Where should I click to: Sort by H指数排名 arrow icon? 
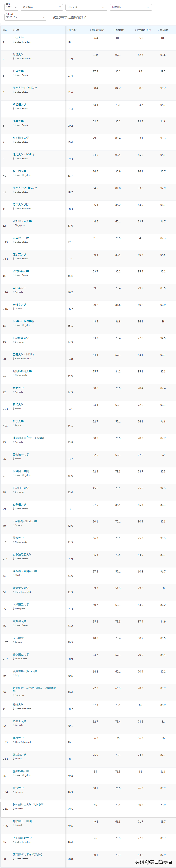[113, 30]
